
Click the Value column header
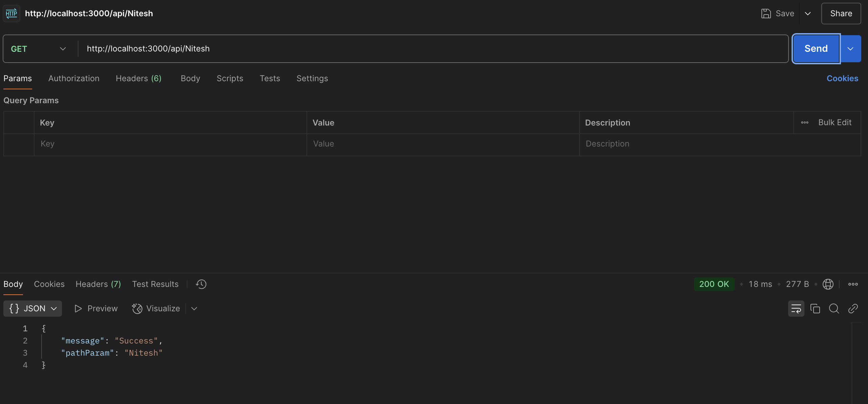pyautogui.click(x=323, y=123)
